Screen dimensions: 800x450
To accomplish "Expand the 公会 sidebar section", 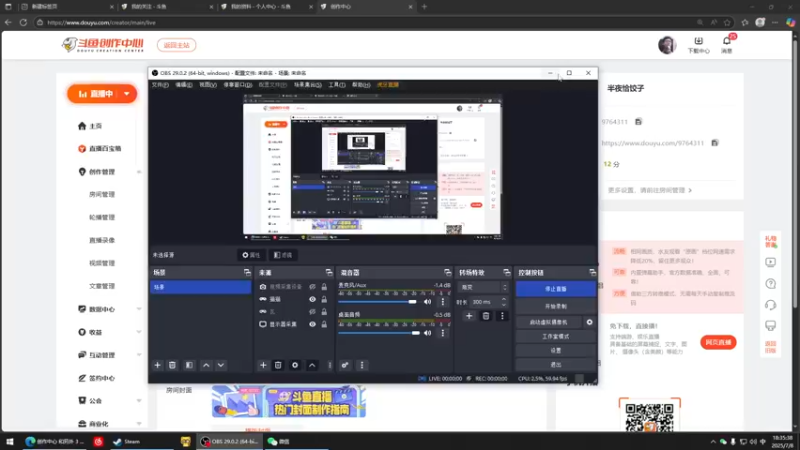I will pos(139,401).
